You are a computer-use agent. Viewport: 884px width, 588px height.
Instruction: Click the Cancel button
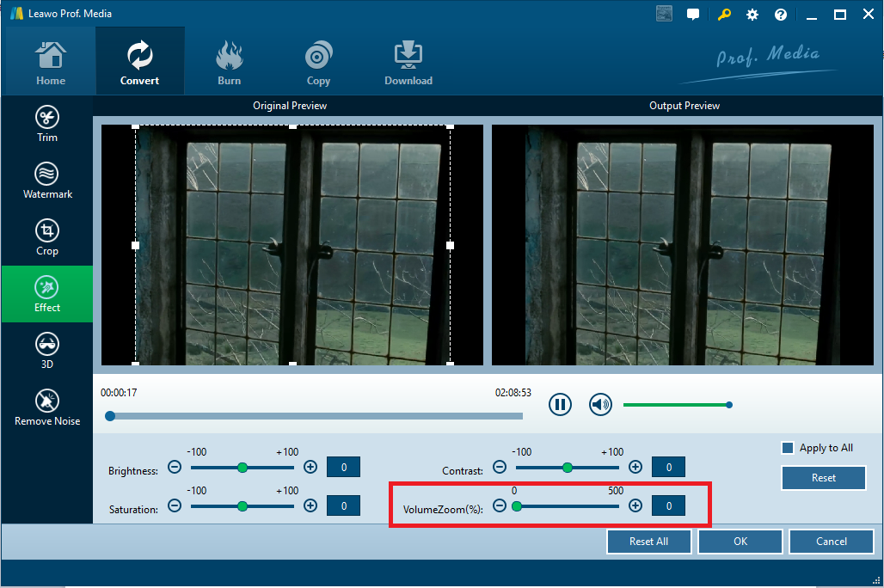(x=831, y=542)
